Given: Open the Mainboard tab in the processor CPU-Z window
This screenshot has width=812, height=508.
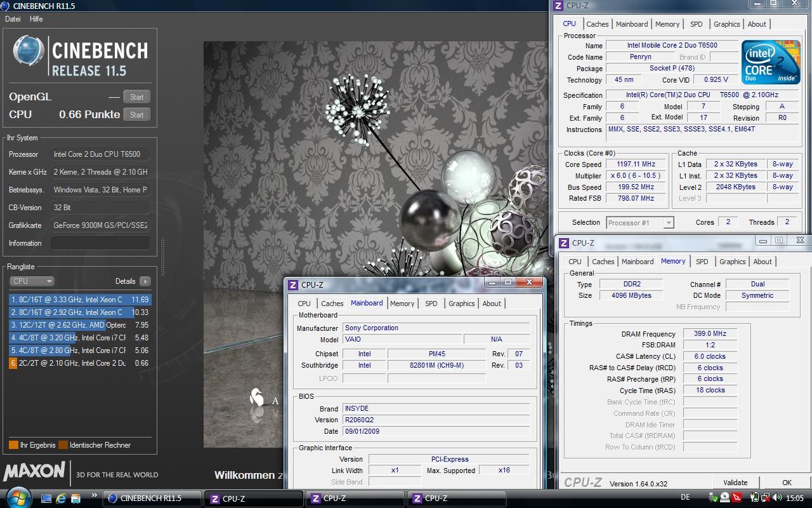Looking at the screenshot, I should [x=632, y=24].
